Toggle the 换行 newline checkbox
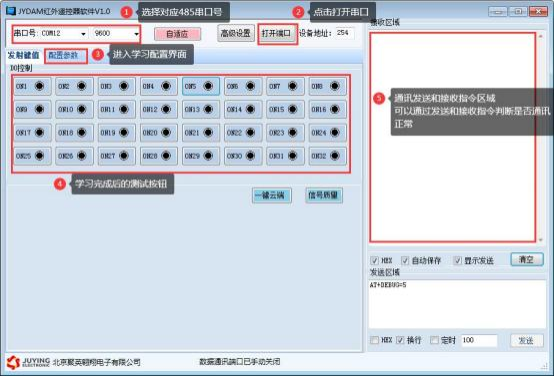This screenshot has width=554, height=376. click(400, 340)
